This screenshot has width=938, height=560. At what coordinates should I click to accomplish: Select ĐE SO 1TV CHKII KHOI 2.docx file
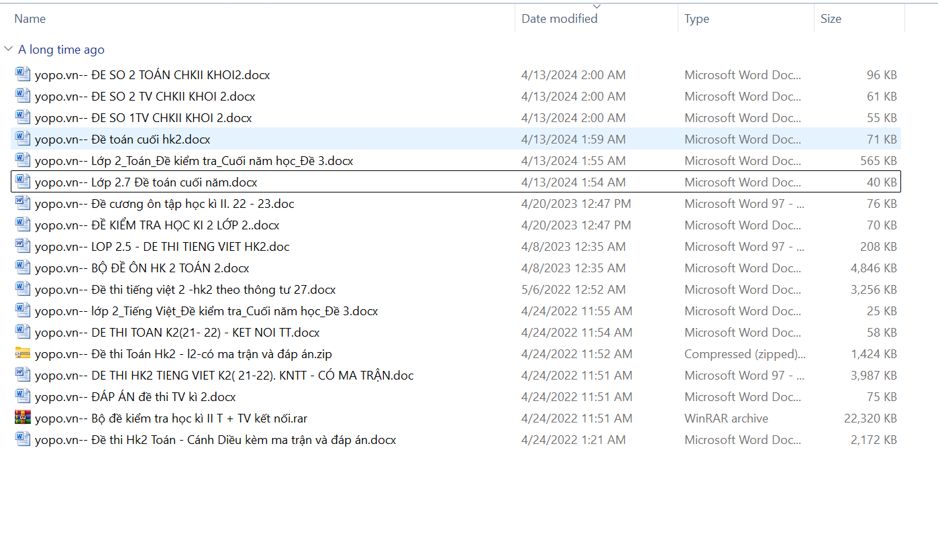pyautogui.click(x=143, y=118)
